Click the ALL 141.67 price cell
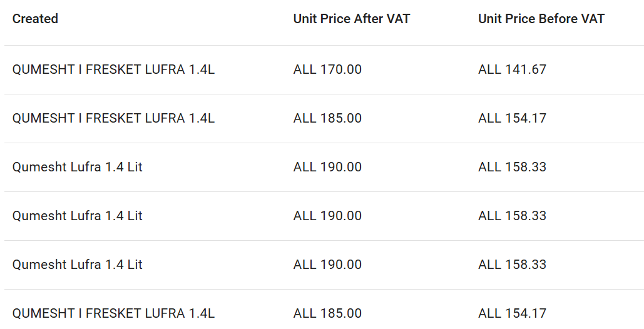Image resolution: width=644 pixels, height=329 pixels. [512, 69]
